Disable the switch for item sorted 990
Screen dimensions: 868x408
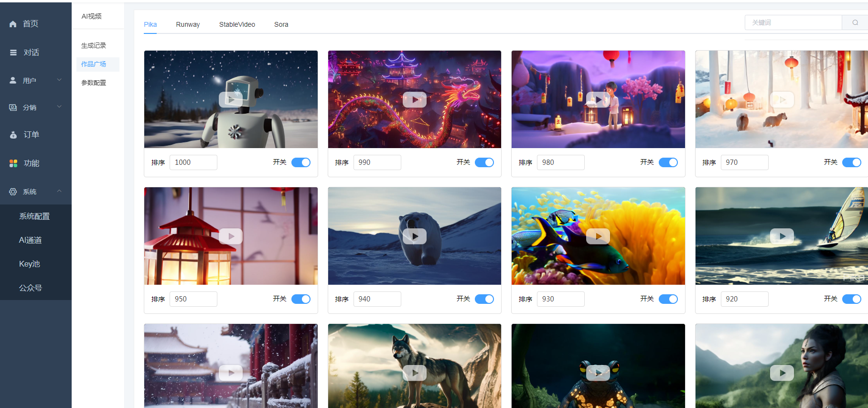point(484,162)
